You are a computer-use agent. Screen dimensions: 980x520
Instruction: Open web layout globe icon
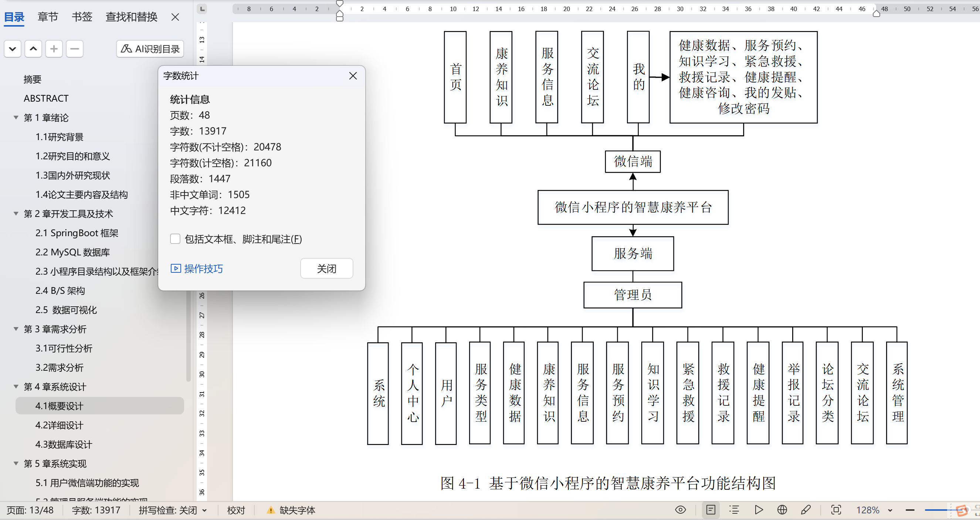[782, 510]
